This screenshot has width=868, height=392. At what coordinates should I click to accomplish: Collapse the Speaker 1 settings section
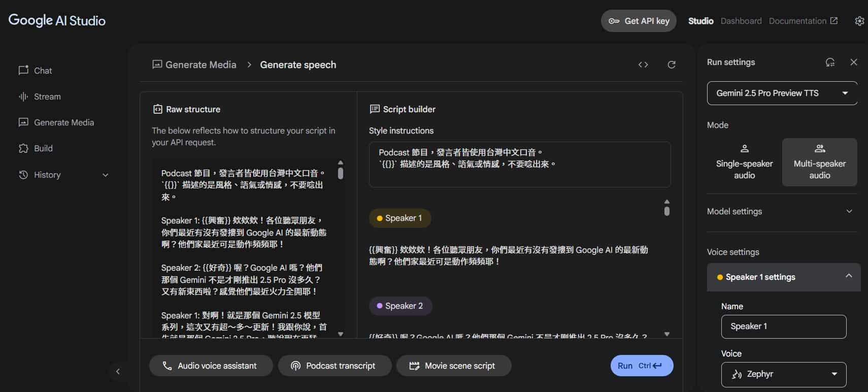(784, 277)
